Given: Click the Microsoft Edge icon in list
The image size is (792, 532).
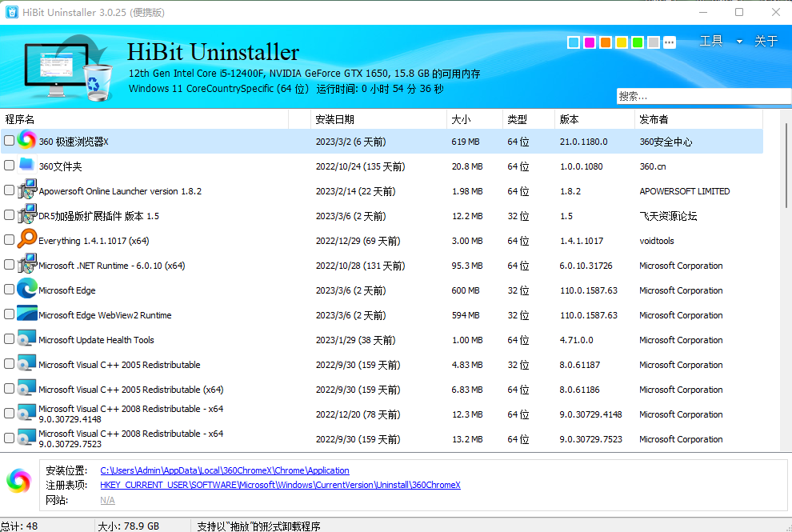Looking at the screenshot, I should pyautogui.click(x=26, y=290).
